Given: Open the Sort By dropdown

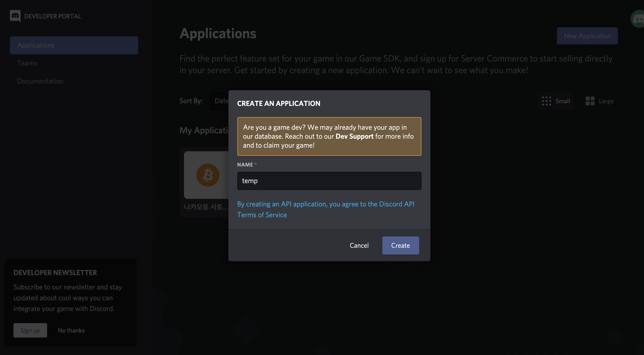Looking at the screenshot, I should pos(219,101).
